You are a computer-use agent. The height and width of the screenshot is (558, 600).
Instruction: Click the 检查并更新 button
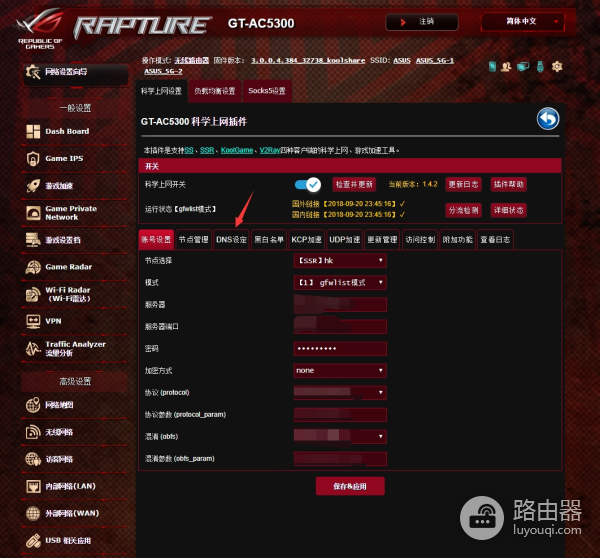(x=354, y=184)
